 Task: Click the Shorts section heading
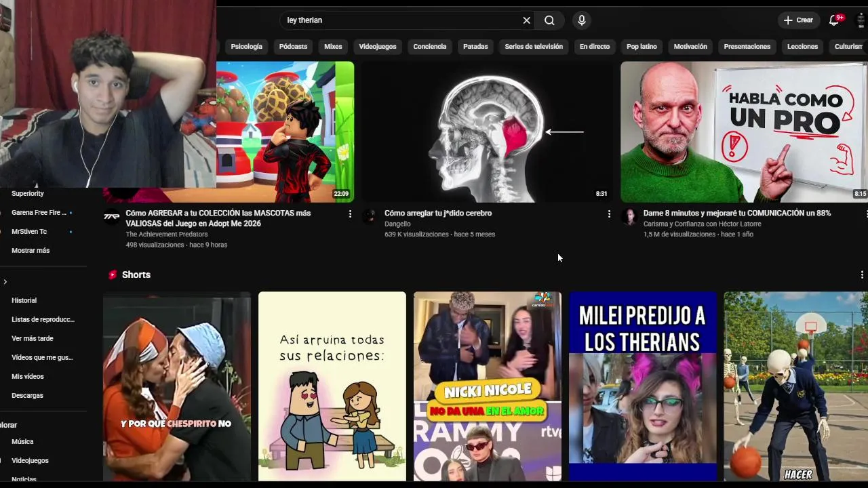pyautogui.click(x=136, y=274)
